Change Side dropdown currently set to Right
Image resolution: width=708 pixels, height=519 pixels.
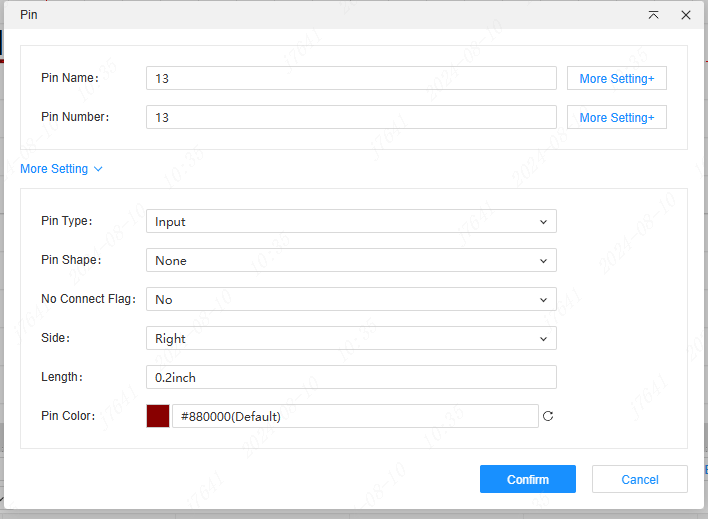coord(350,338)
